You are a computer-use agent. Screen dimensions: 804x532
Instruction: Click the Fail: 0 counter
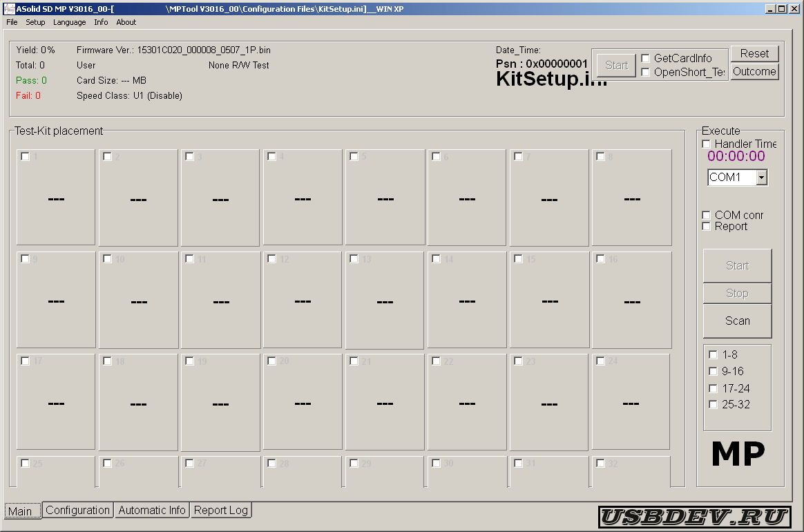pos(28,95)
